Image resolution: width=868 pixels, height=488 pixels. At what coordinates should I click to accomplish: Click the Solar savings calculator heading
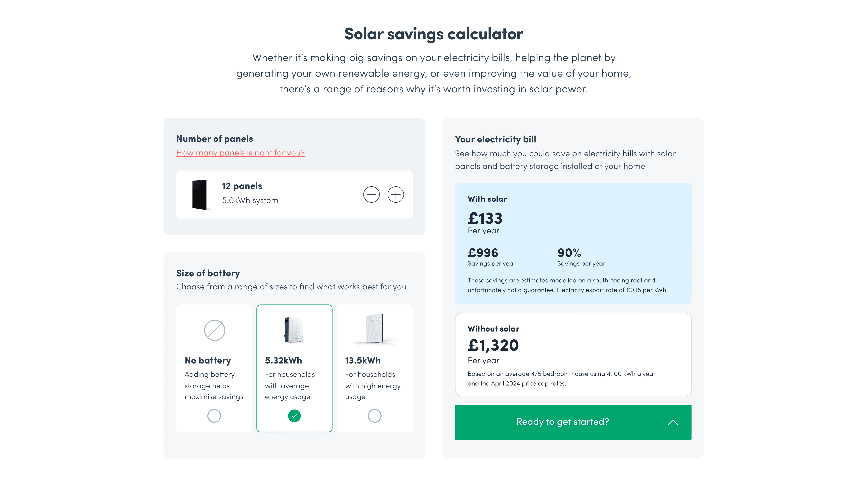(x=434, y=34)
